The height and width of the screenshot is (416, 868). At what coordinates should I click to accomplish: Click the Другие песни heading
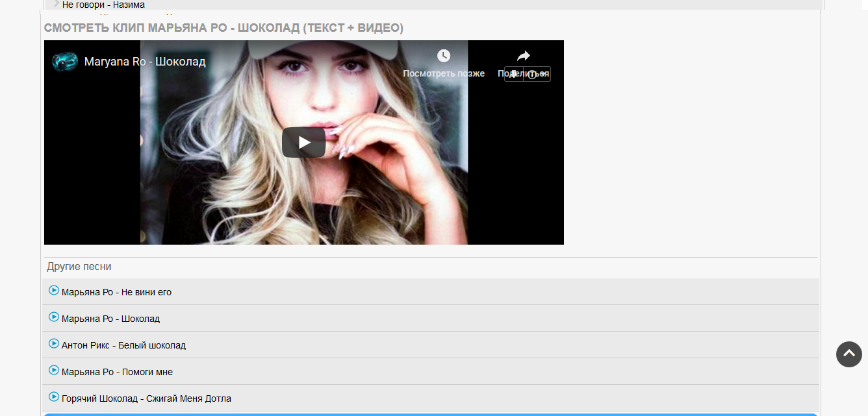click(x=79, y=267)
